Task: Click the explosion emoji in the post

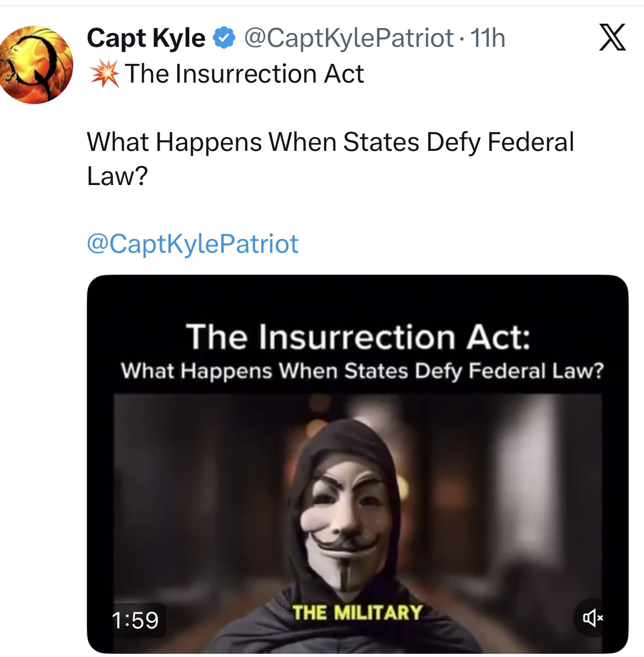Action: [105, 74]
